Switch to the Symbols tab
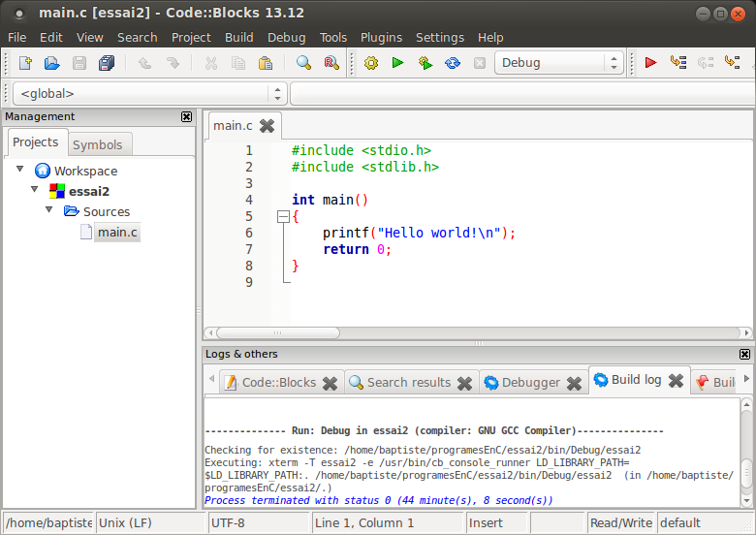 (98, 144)
